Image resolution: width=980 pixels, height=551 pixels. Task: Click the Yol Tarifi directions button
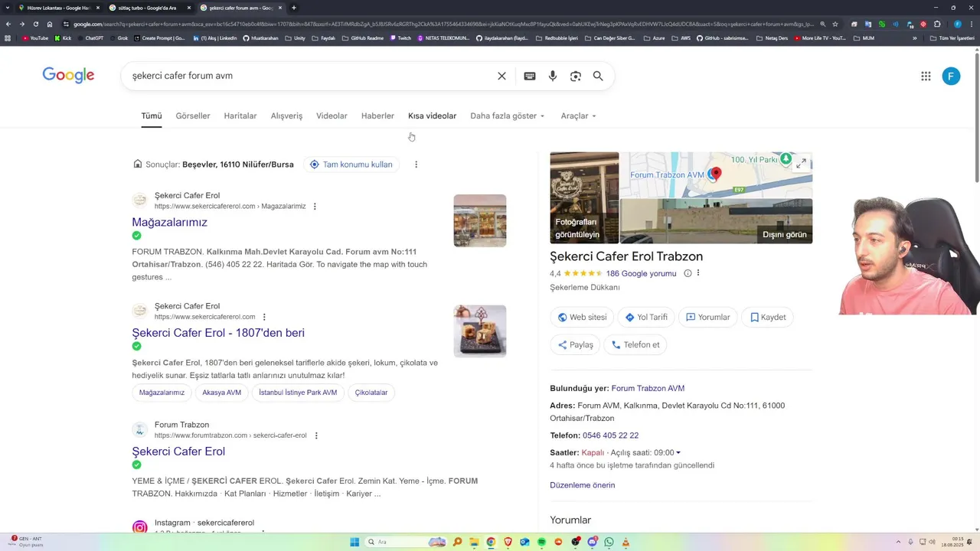pyautogui.click(x=646, y=318)
